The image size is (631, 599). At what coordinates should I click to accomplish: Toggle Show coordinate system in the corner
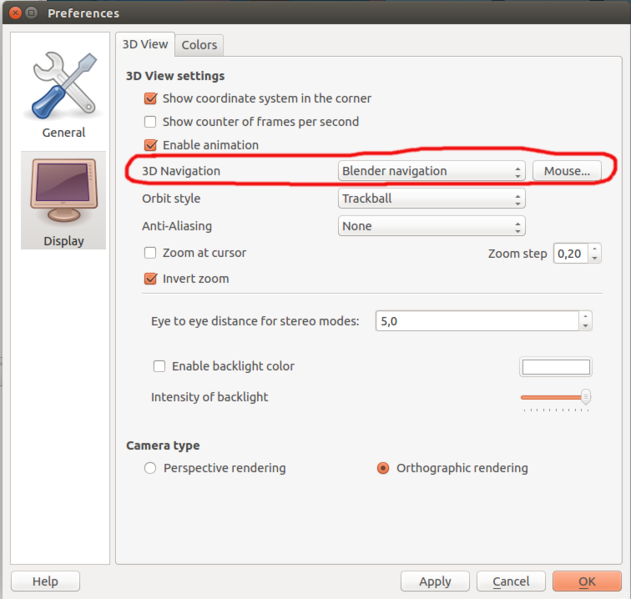[151, 99]
